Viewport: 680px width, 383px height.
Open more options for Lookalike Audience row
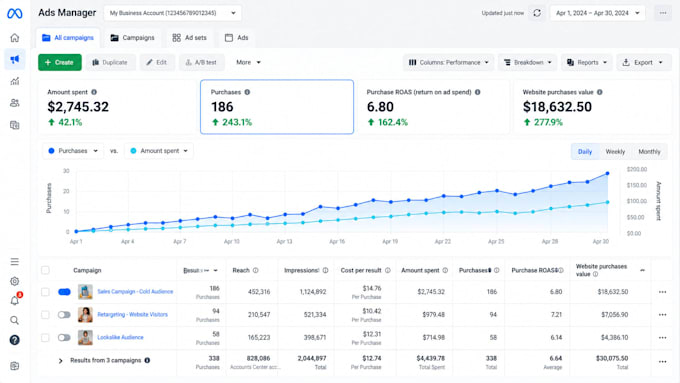[662, 337]
